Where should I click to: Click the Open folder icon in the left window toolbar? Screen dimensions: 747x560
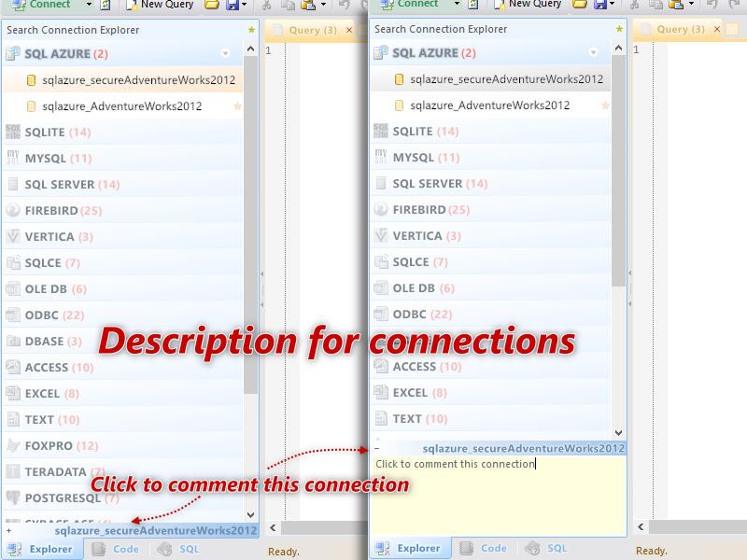[212, 5]
